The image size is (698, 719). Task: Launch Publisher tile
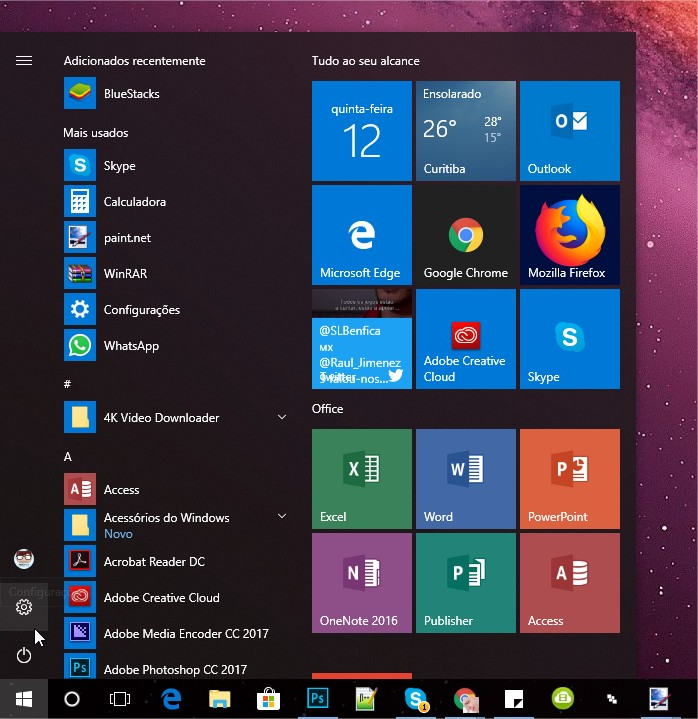[466, 583]
